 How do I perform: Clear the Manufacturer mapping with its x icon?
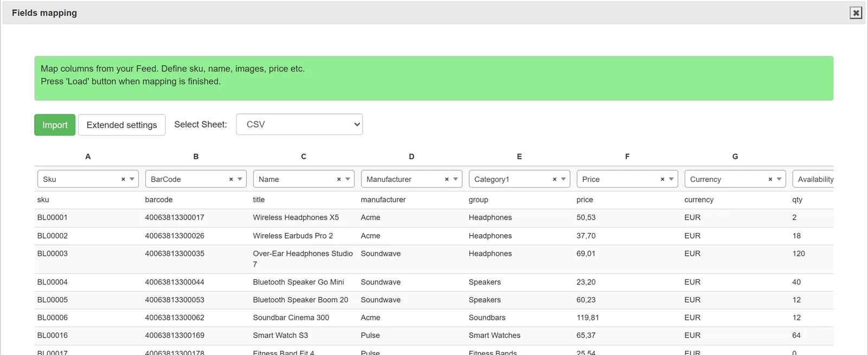coord(447,179)
